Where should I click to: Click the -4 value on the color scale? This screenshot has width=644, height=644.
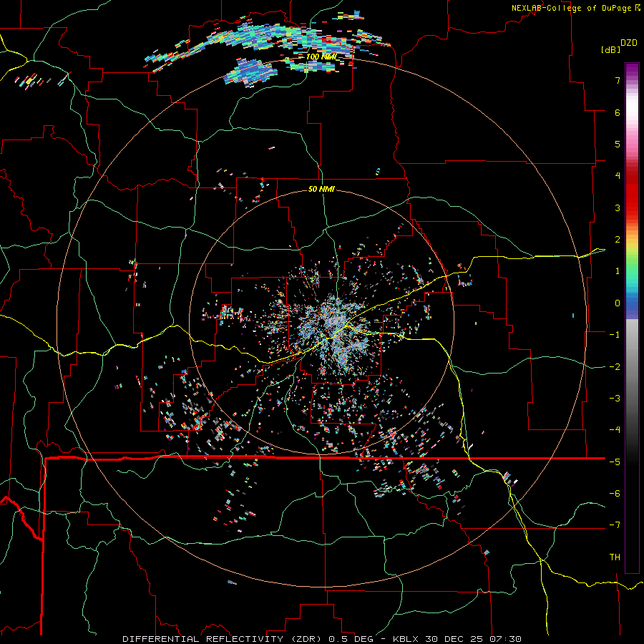pos(615,430)
